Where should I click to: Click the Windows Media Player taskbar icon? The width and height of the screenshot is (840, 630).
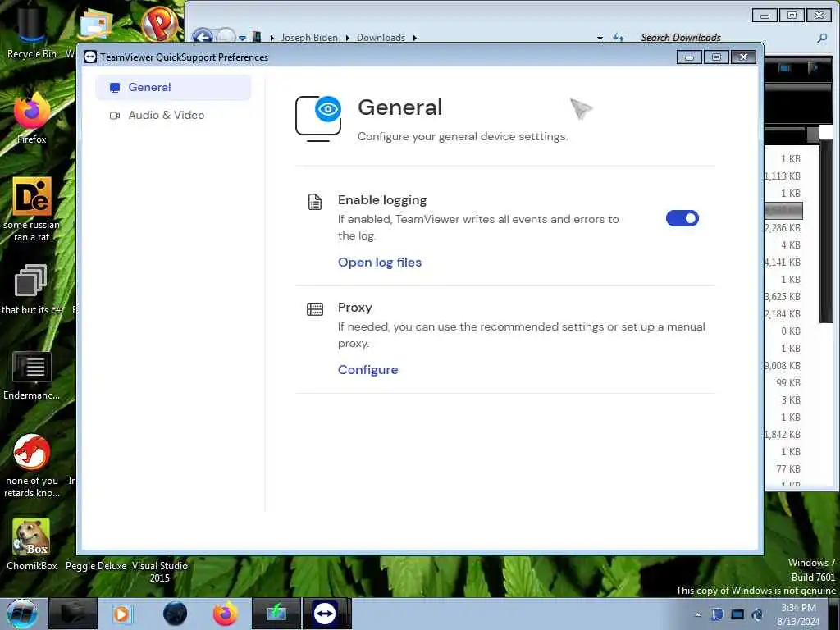click(x=122, y=614)
